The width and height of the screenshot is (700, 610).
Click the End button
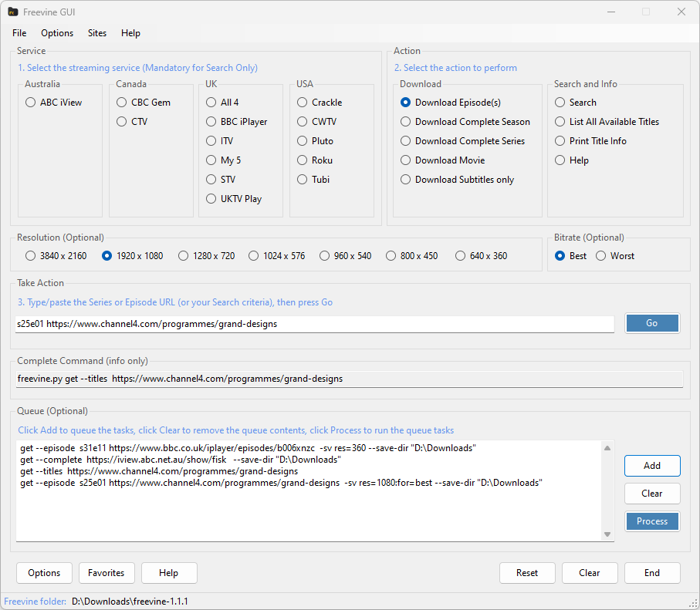coord(652,573)
